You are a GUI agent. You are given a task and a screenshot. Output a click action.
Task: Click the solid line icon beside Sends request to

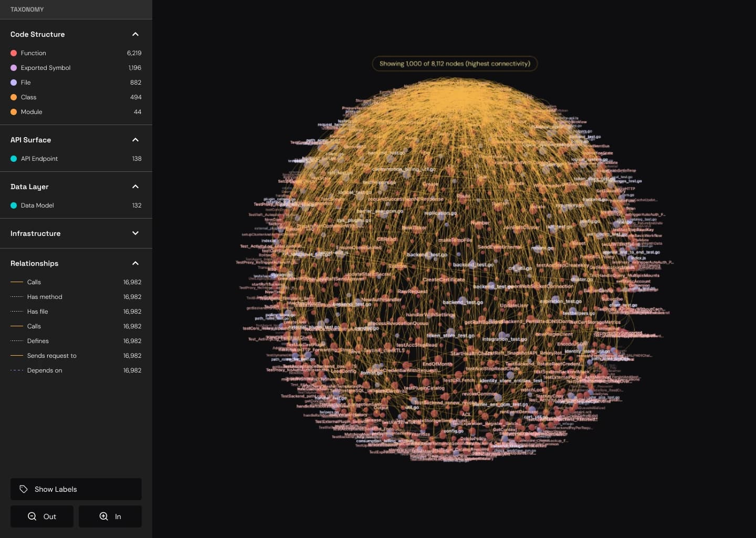point(17,356)
